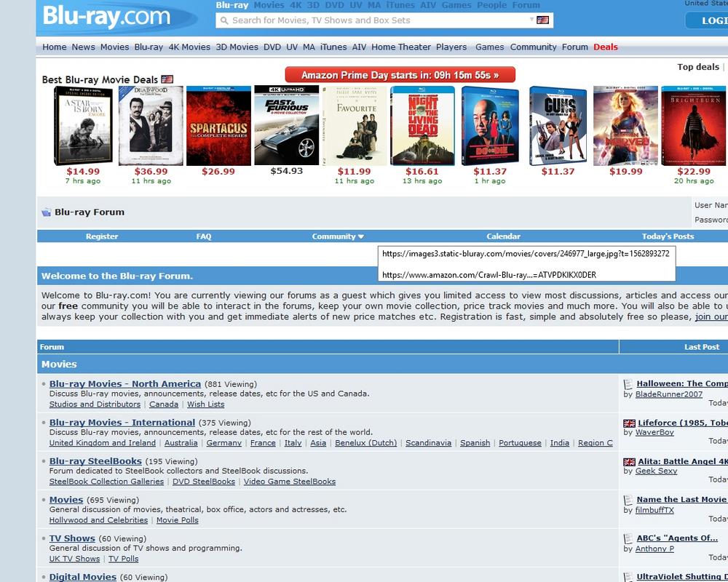Click the $54.93 price

click(286, 171)
